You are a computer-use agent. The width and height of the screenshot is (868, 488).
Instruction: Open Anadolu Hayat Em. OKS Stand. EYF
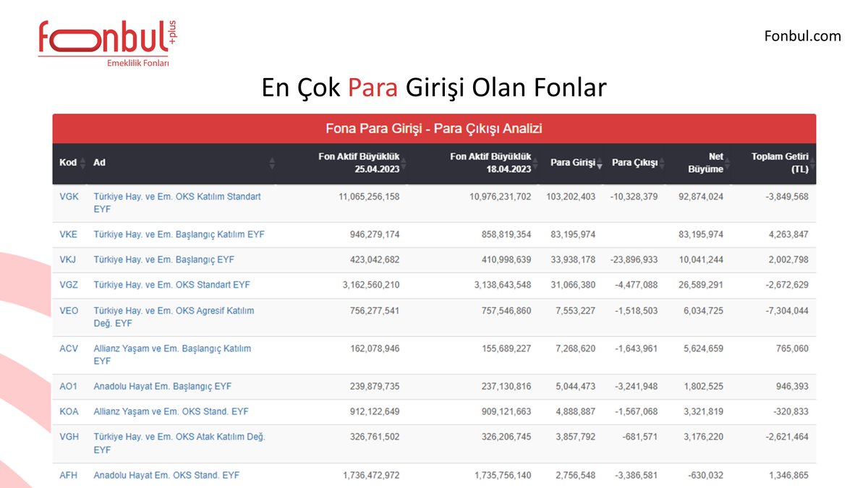pos(167,476)
